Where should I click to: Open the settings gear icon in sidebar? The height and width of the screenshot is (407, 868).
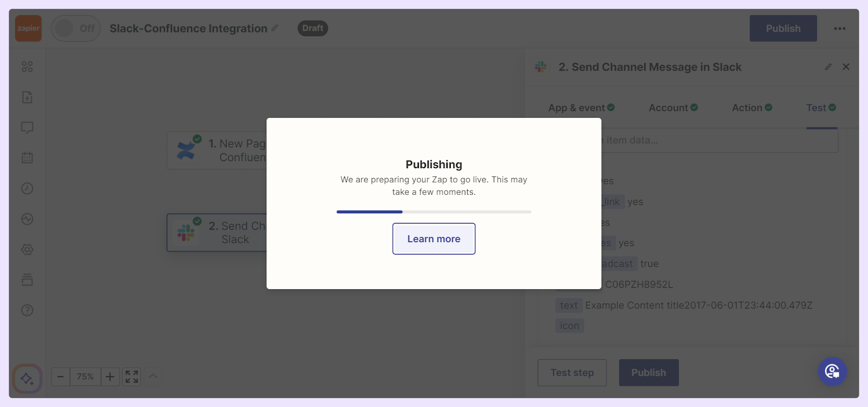[x=27, y=249]
